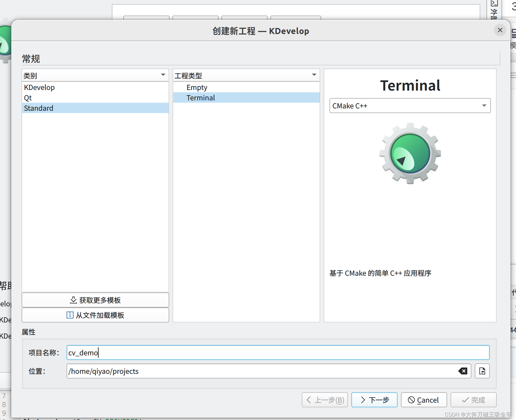Click the Terminal template gear preview image
Image resolution: width=516 pixels, height=420 pixels.
(410, 153)
